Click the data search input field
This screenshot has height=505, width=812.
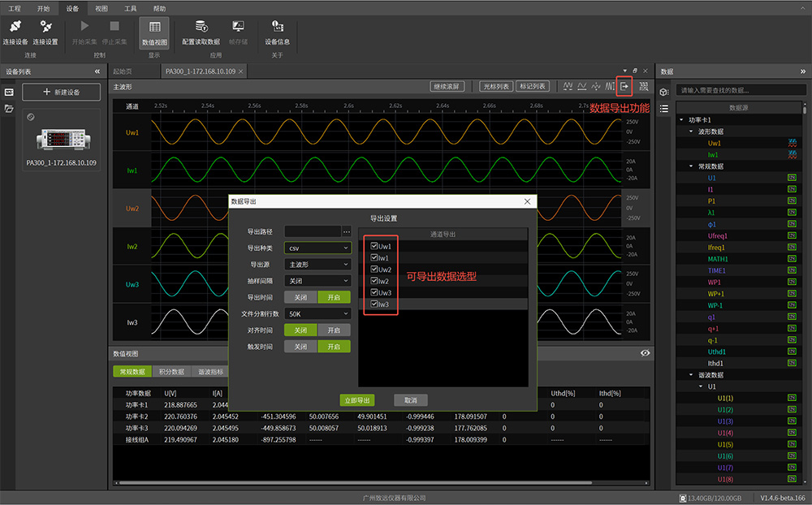point(739,90)
